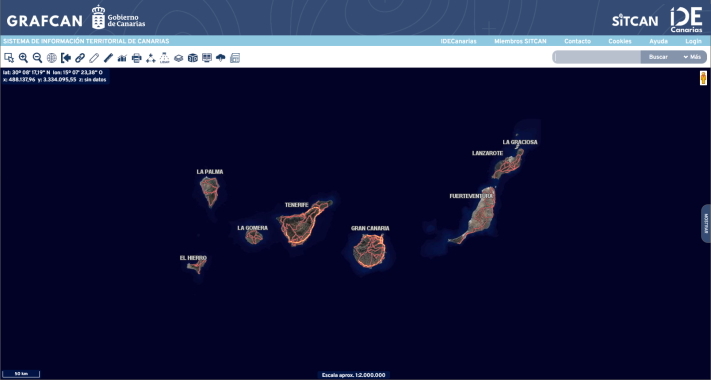Expand the Más dropdown next to search
711x380 pixels.
pyautogui.click(x=692, y=57)
